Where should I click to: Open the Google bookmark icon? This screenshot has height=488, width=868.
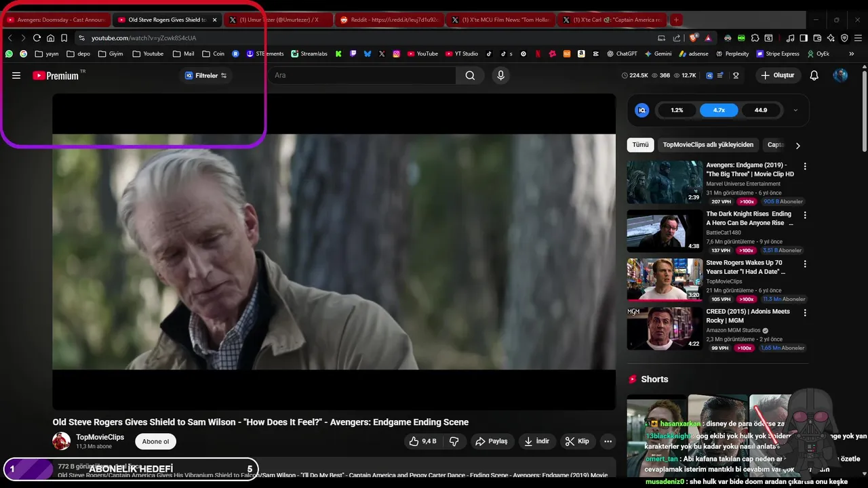(23, 54)
